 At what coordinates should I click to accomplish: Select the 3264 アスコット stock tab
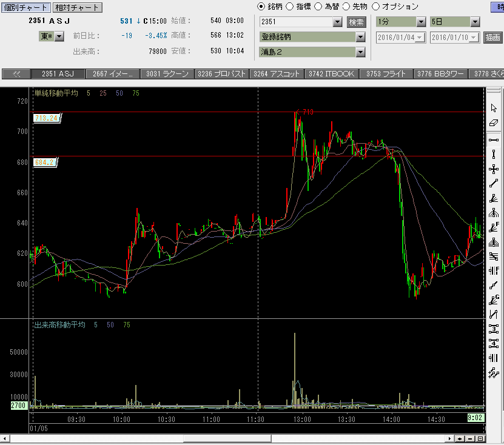click(x=277, y=74)
